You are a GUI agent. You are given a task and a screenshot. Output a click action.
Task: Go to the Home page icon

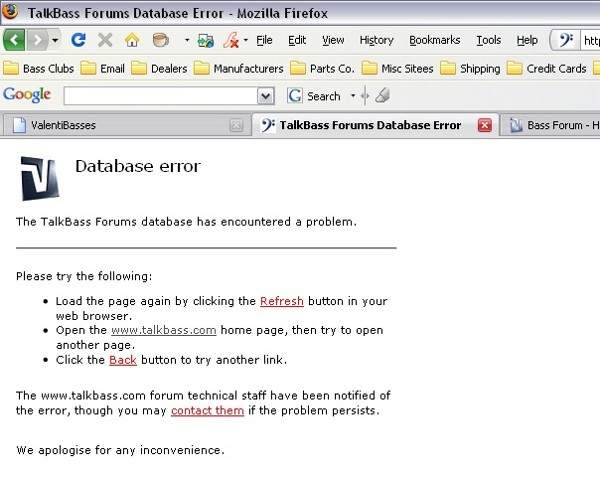[132, 40]
